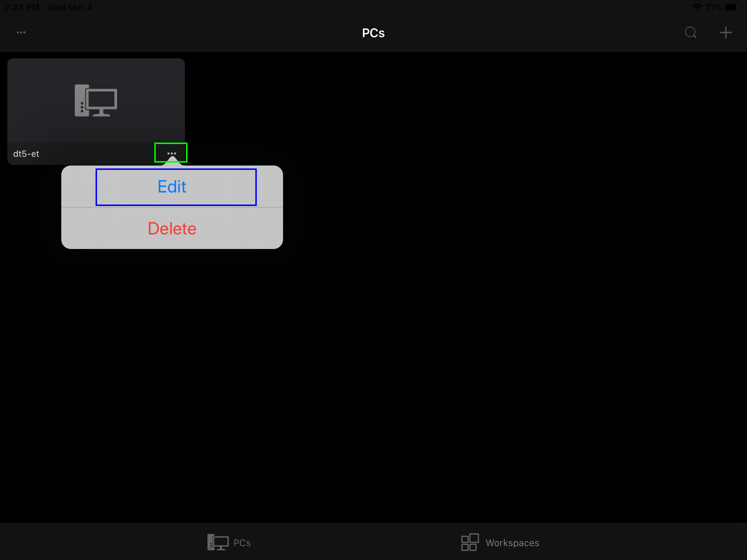Image resolution: width=747 pixels, height=560 pixels.
Task: Click the dt5-et PC name label
Action: pos(26,154)
